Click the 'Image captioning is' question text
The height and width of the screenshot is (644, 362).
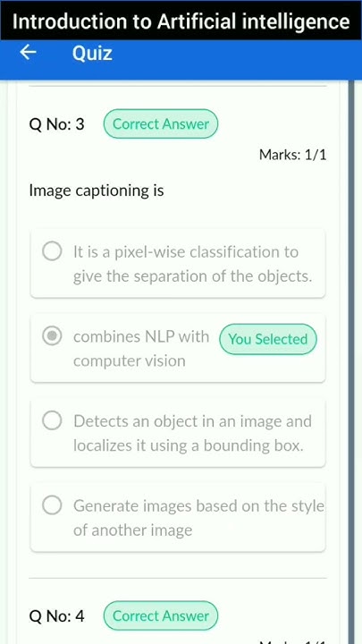[x=97, y=191]
